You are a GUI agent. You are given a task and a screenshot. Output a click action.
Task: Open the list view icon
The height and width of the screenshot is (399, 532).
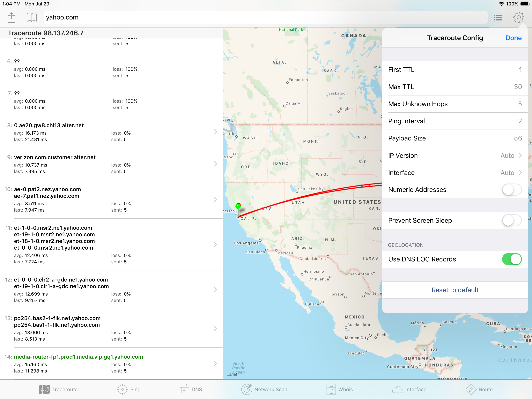498,18
